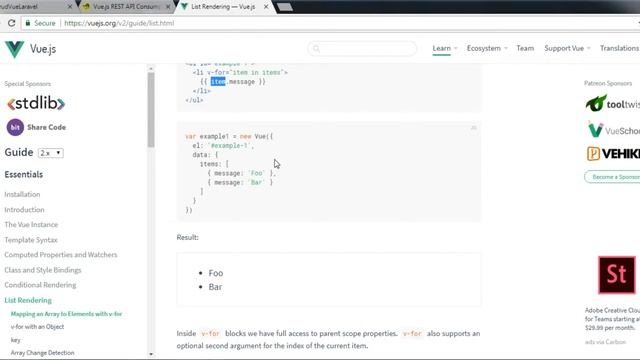Image resolution: width=640 pixels, height=360 pixels.
Task: Click the sidebar scroll-up arrow
Action: pyautogui.click(x=151, y=69)
